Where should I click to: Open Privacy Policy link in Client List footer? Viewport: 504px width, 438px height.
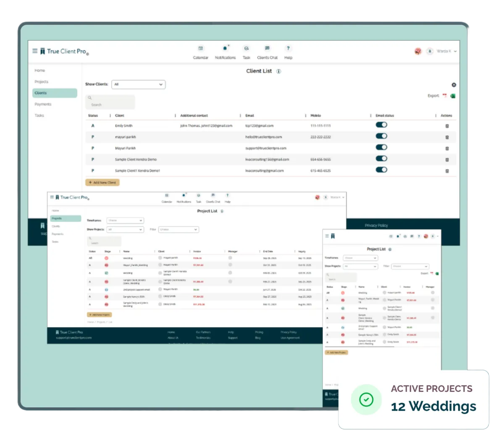click(x=376, y=226)
